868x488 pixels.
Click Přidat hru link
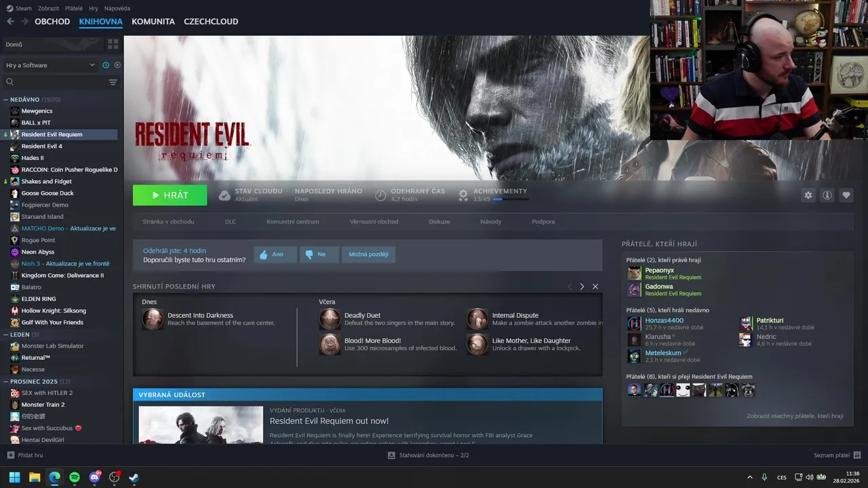[31, 455]
